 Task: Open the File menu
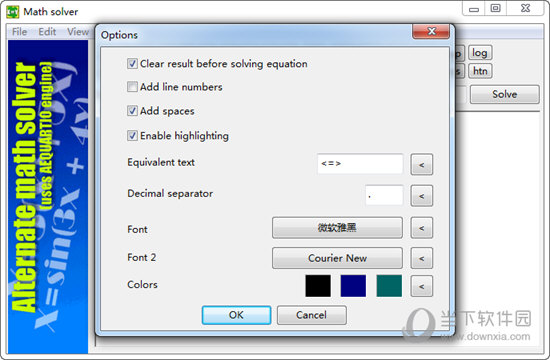[x=19, y=32]
